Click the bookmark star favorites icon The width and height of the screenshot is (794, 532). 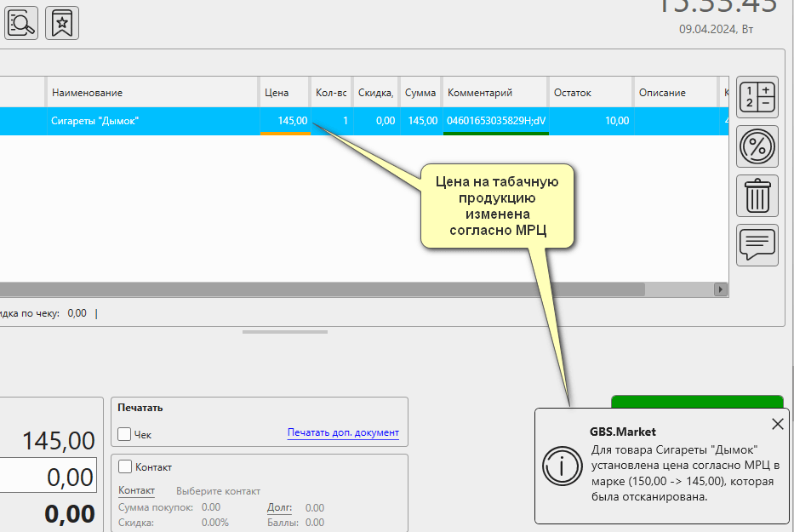62,22
